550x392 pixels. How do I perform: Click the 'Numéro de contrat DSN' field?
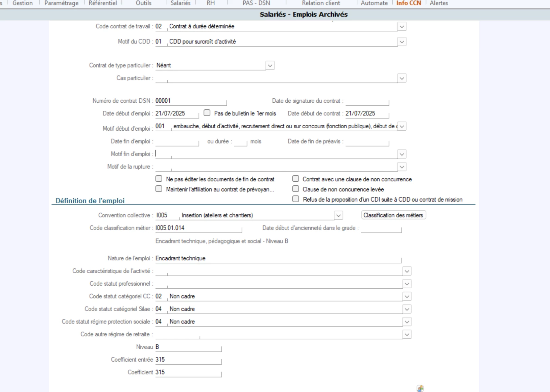click(x=191, y=101)
